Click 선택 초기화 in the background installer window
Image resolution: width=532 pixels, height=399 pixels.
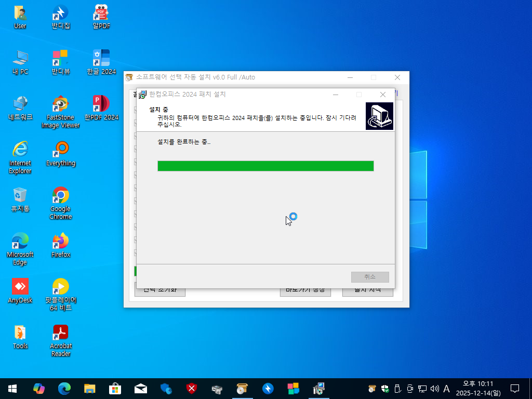(160, 291)
